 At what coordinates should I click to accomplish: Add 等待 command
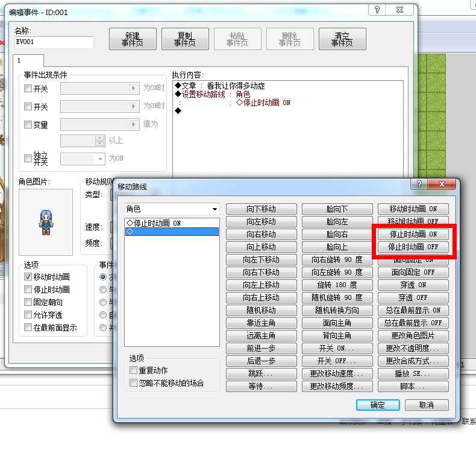[x=261, y=386]
